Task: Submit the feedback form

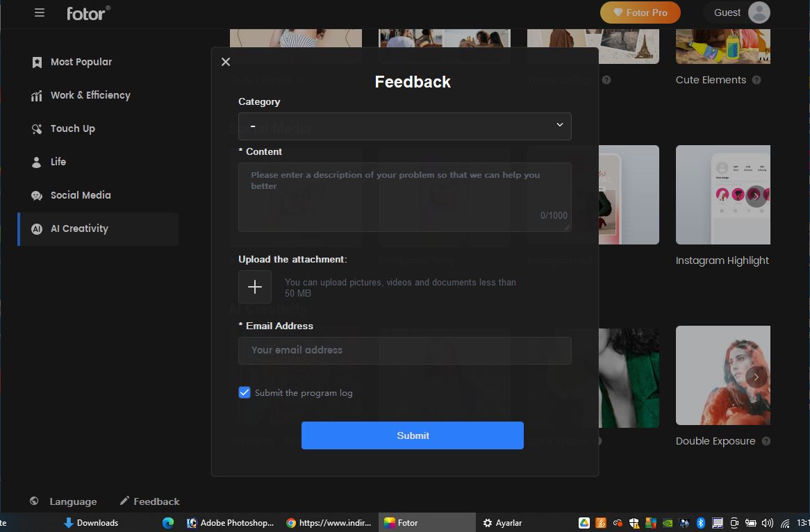Action: click(x=412, y=435)
